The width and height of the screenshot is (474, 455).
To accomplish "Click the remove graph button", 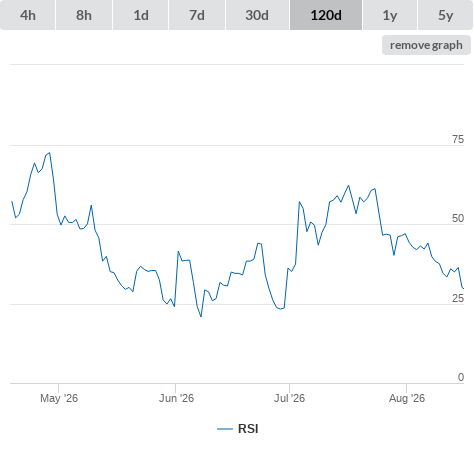I will (x=426, y=45).
